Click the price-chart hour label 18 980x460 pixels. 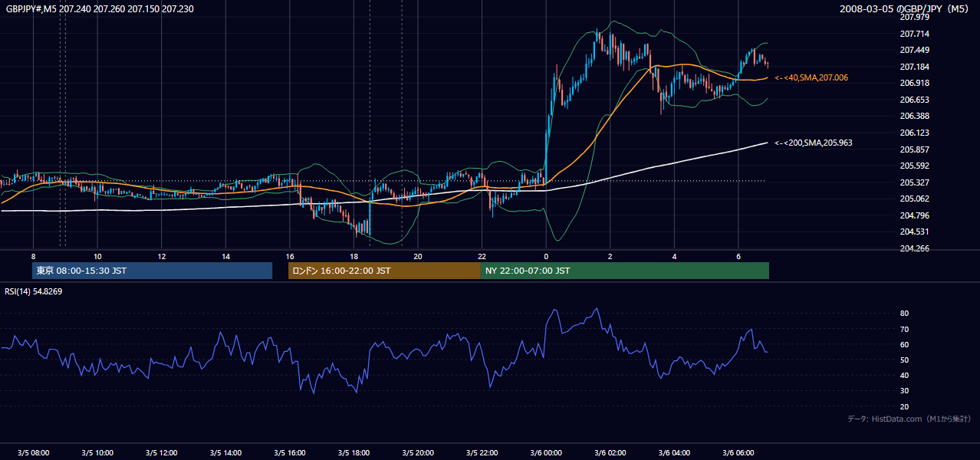point(354,257)
